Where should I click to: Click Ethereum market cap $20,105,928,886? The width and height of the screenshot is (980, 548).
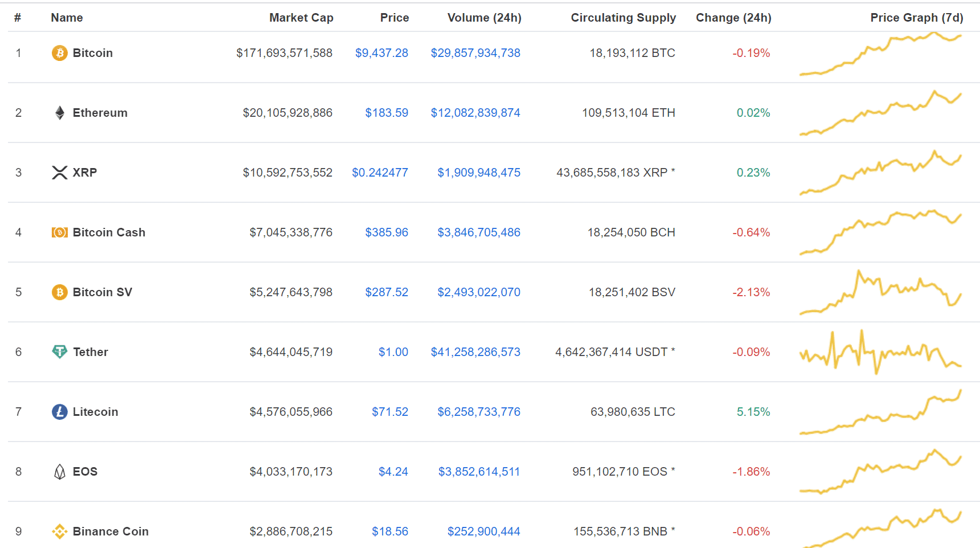(288, 113)
